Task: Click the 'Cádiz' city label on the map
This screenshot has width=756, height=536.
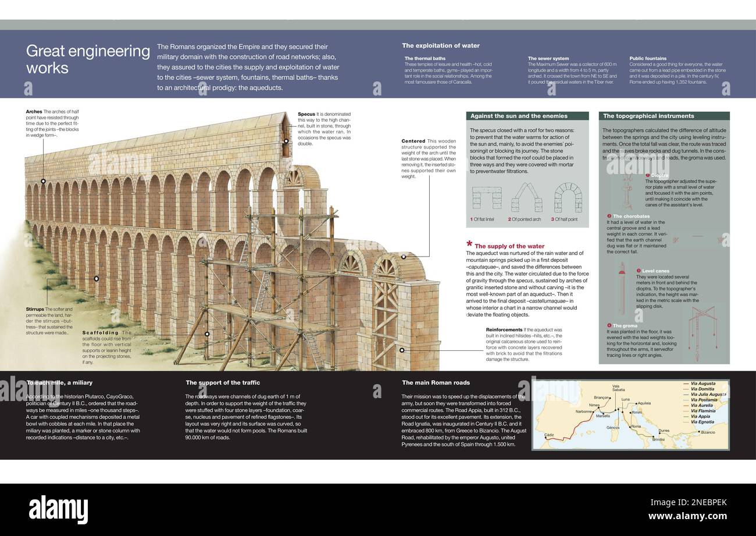Action: [550, 435]
